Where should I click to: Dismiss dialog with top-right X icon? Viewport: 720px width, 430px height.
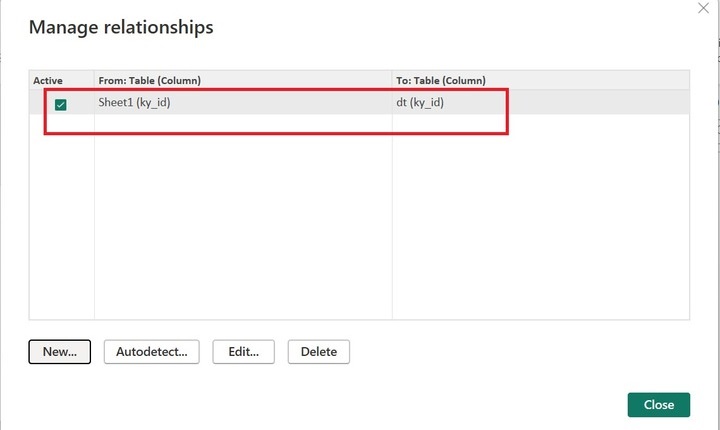pyautogui.click(x=702, y=7)
